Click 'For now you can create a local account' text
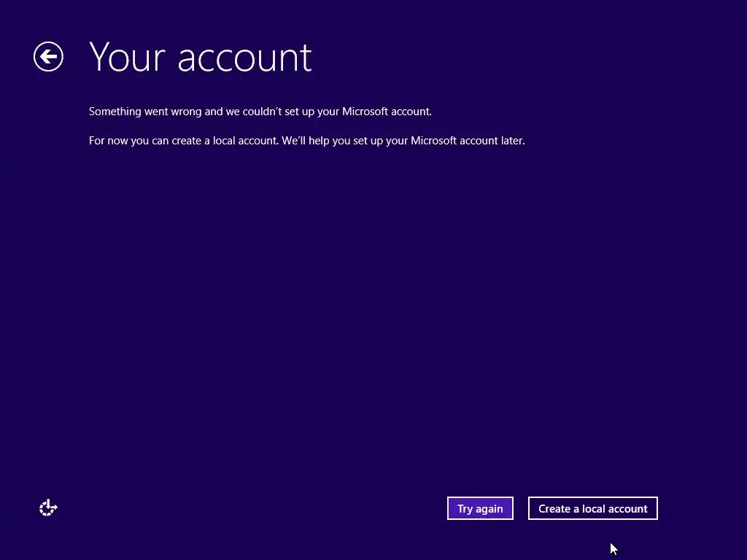 tap(307, 141)
